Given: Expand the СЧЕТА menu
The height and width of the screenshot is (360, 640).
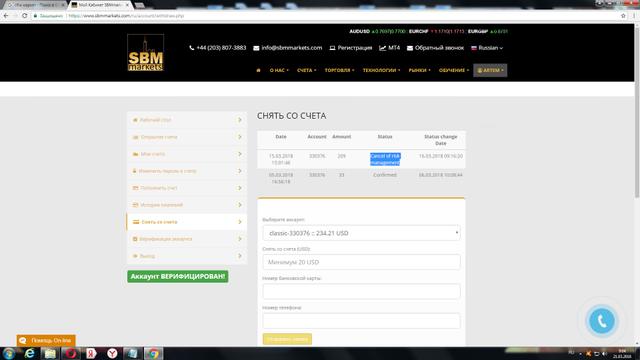Looking at the screenshot, I should 307,70.
